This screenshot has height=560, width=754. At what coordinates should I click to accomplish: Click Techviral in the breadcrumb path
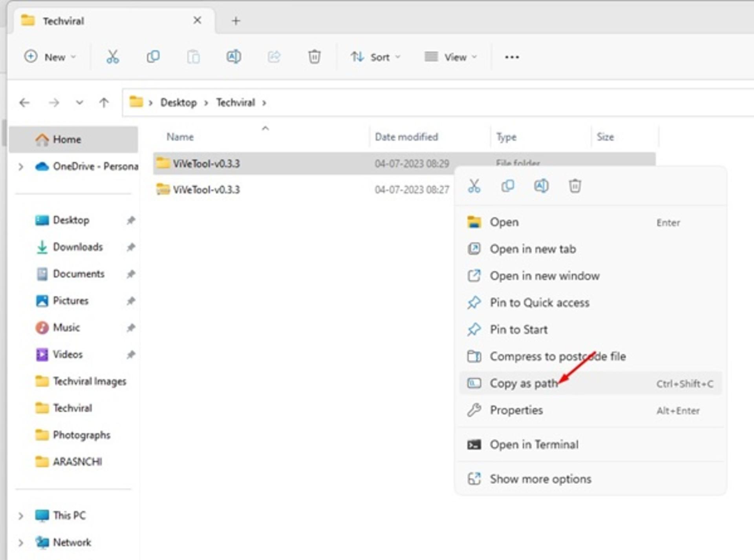pyautogui.click(x=236, y=103)
